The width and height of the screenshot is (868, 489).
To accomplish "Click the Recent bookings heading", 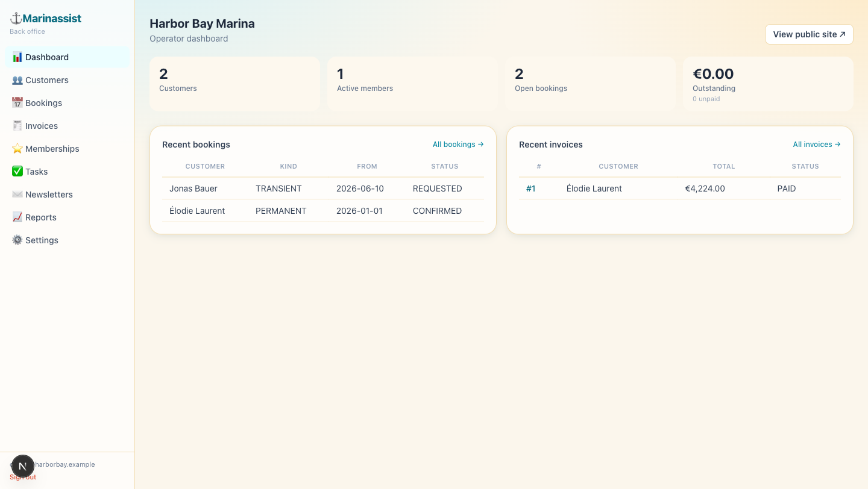I will (x=196, y=145).
